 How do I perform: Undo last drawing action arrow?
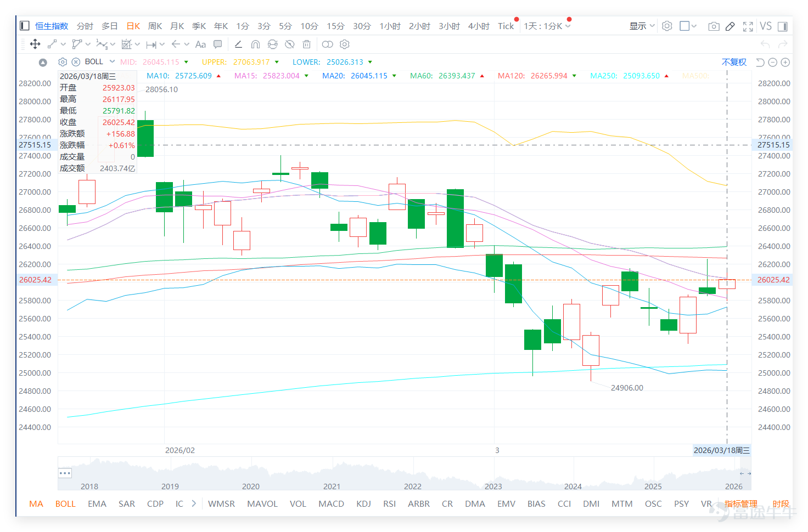765,44
